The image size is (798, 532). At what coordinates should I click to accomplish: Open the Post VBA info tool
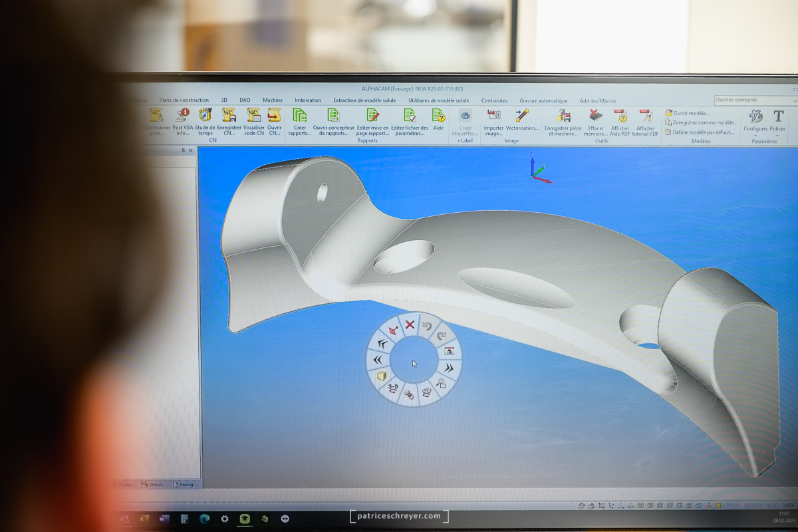tap(182, 122)
